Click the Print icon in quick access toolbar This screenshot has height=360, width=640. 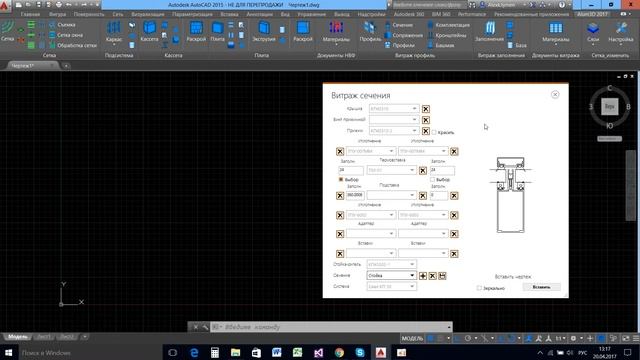click(x=59, y=4)
